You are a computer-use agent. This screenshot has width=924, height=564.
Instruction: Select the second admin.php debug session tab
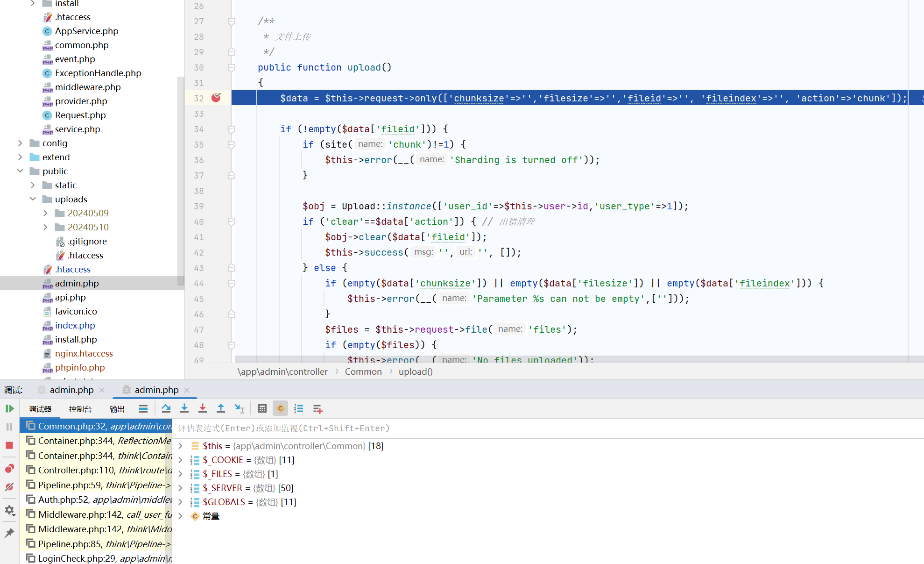click(157, 390)
